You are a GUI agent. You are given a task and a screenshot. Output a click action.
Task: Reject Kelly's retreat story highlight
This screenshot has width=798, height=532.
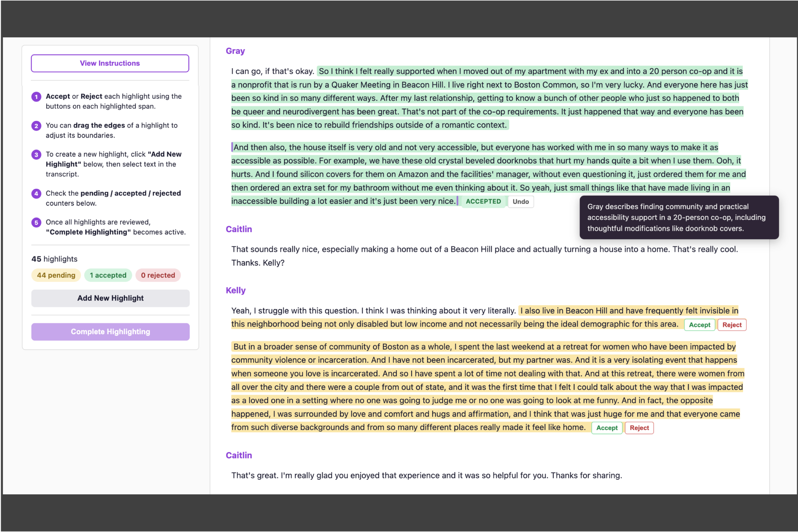click(639, 428)
